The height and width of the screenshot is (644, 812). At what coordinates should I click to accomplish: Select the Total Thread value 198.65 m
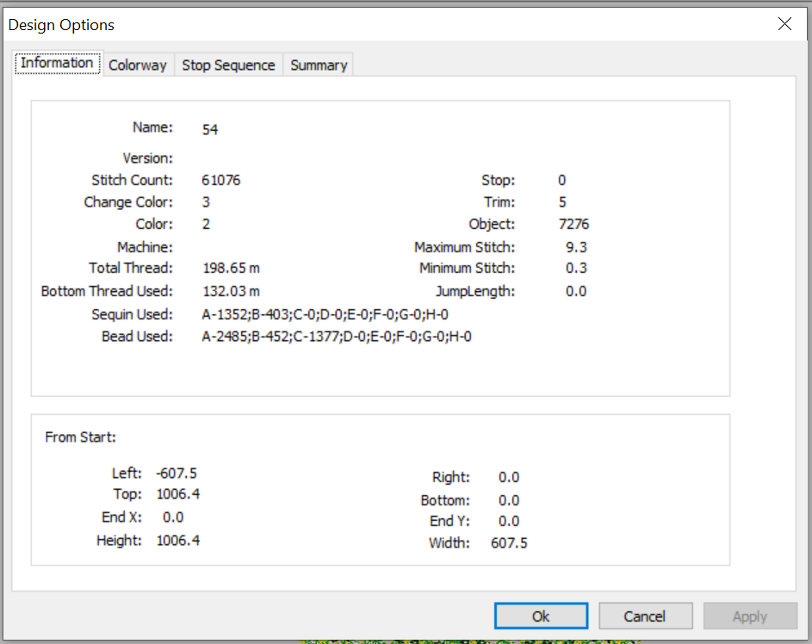pyautogui.click(x=231, y=268)
